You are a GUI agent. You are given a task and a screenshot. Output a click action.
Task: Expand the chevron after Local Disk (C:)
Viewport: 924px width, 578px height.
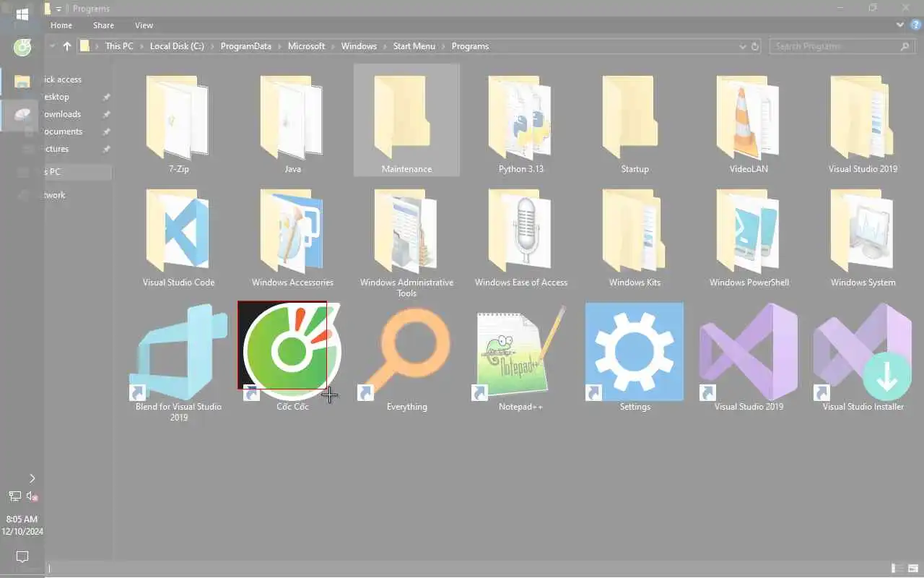point(212,46)
